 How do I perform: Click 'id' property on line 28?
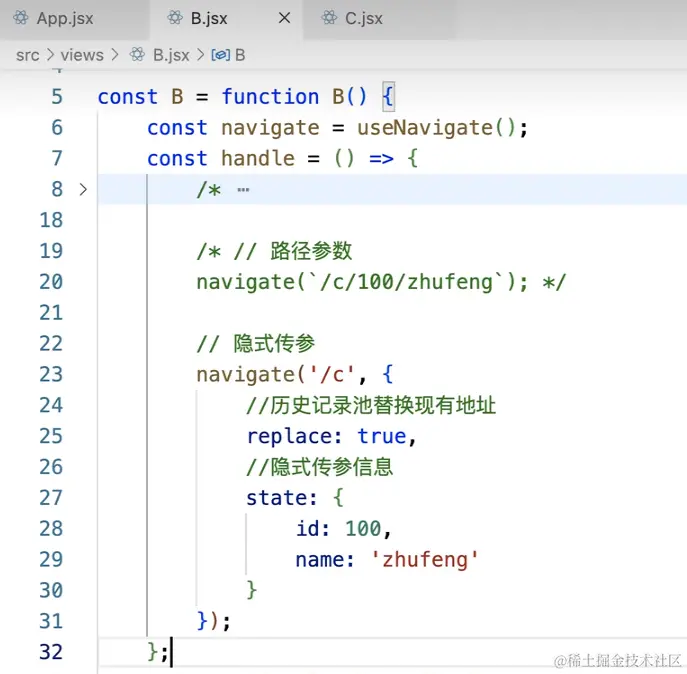point(308,529)
